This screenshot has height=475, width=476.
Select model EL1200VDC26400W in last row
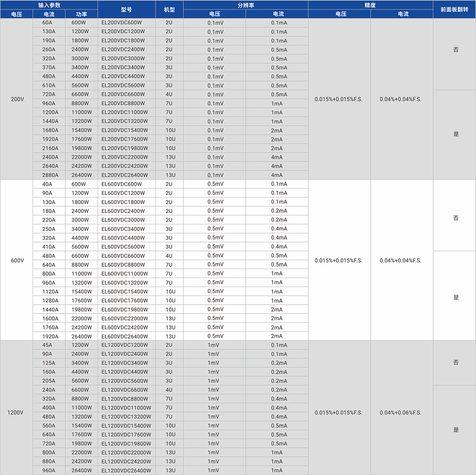click(126, 471)
